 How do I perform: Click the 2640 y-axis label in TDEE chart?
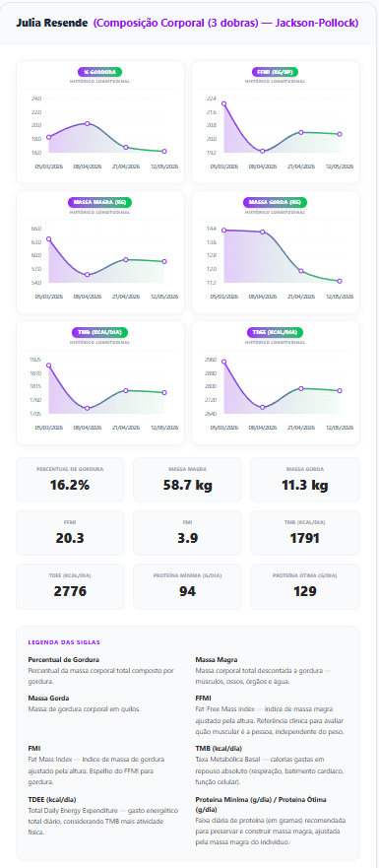click(x=212, y=414)
